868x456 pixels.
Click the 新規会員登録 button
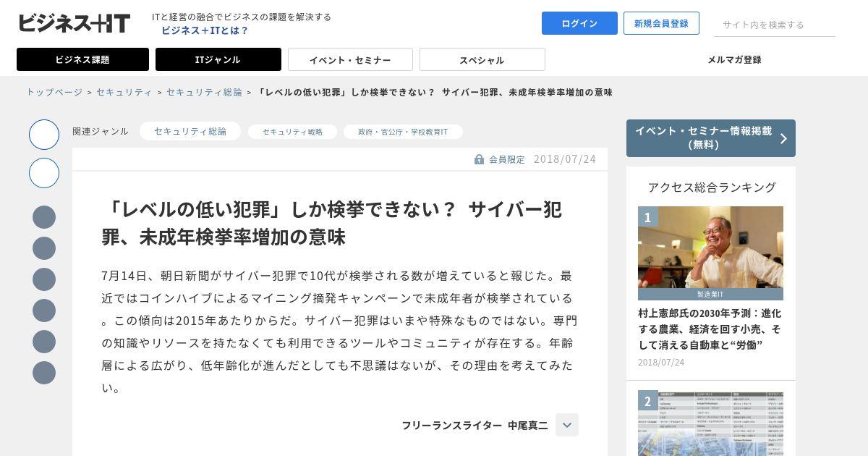point(661,23)
